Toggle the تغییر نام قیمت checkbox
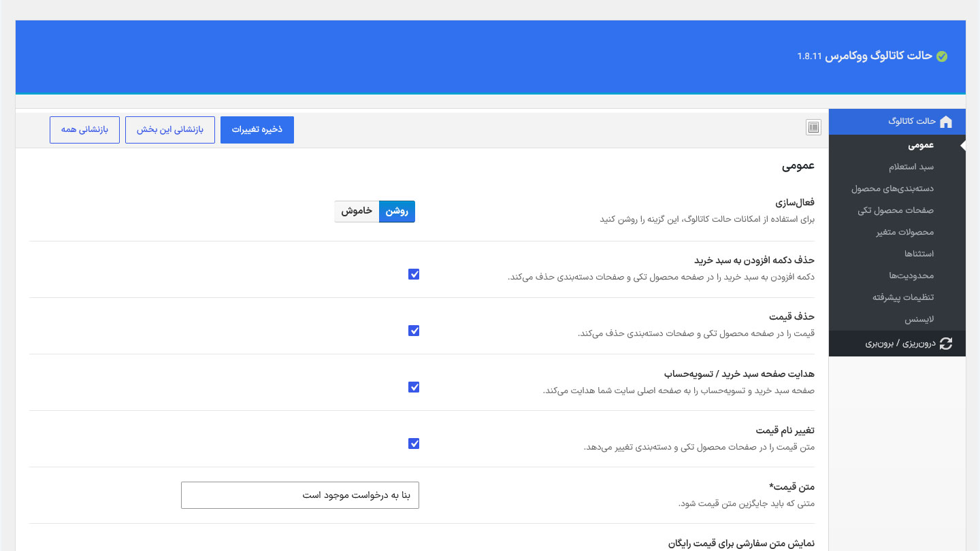 tap(414, 444)
